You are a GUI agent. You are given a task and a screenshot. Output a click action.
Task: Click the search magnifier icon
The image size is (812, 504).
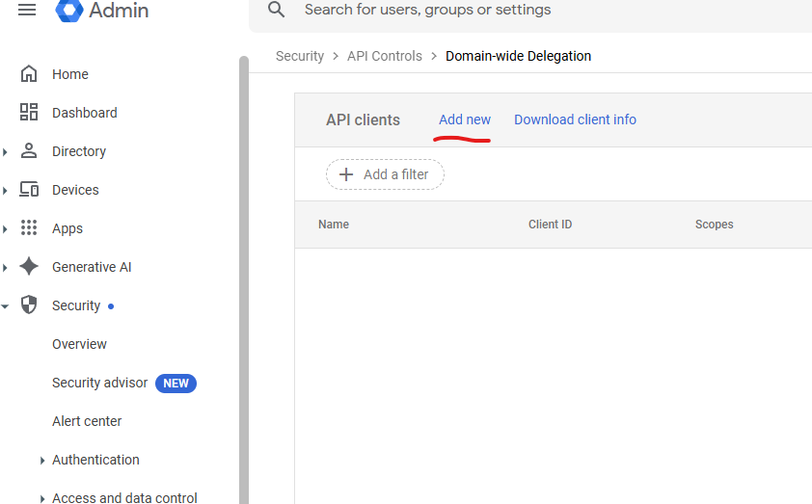[x=277, y=10]
